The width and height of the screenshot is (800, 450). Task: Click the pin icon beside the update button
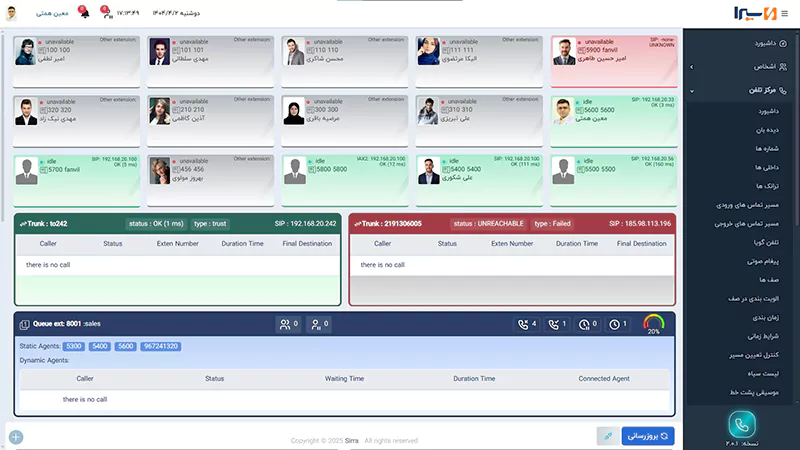606,436
